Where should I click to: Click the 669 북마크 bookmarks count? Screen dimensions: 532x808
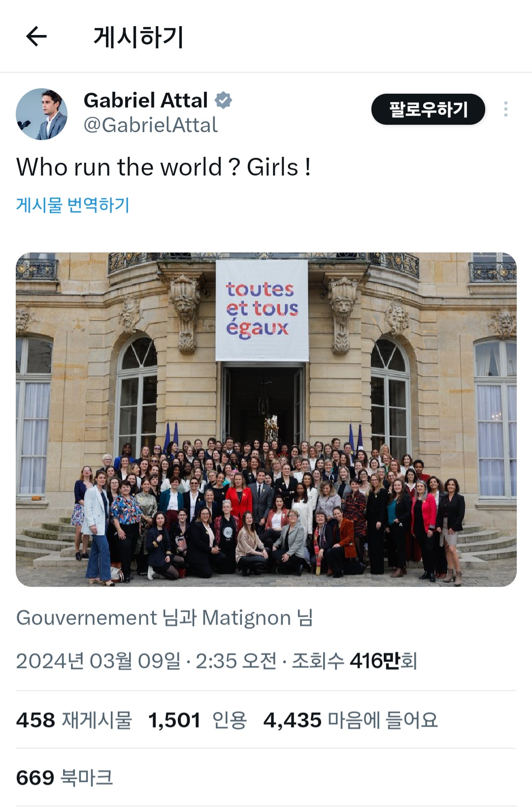[x=65, y=777]
